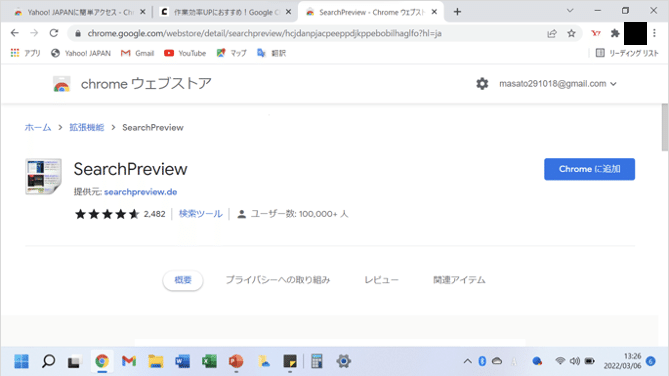The image size is (669, 376).
Task: Open the リーディング リスト panel
Action: (x=627, y=53)
